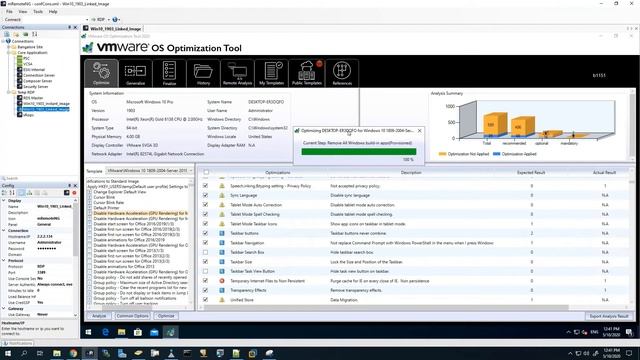Click the Optimization Applied legend swatch
Screen dimensions: 640x360
coord(496,154)
